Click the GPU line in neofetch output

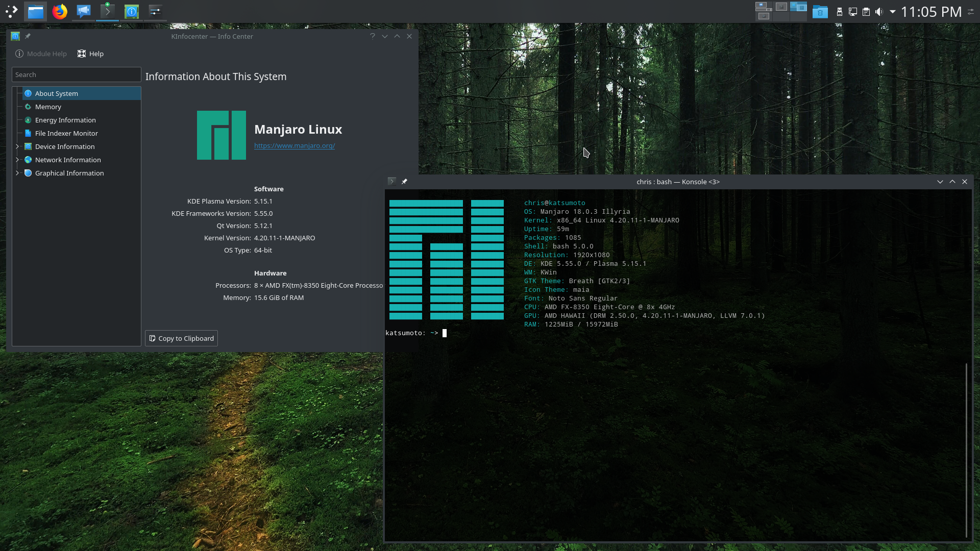click(645, 316)
